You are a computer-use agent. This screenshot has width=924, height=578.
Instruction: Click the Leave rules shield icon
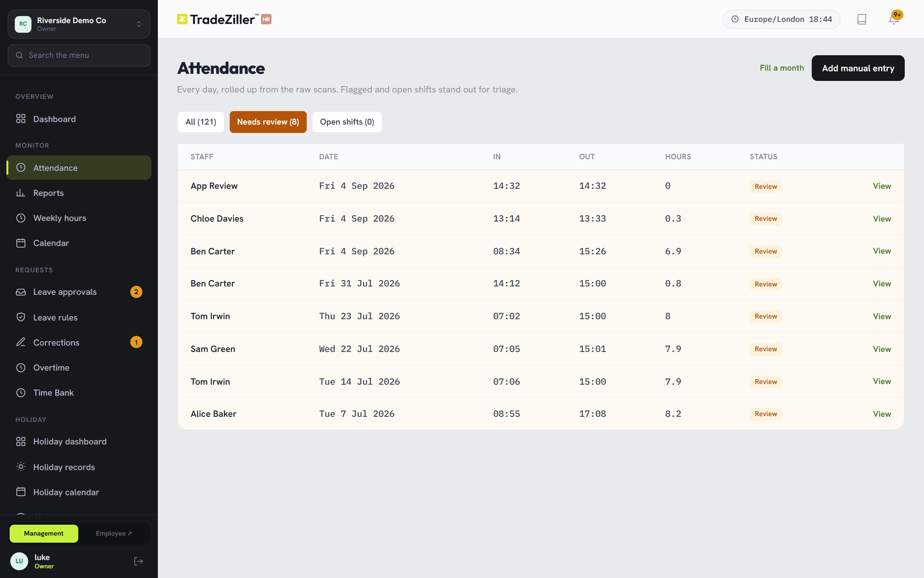coord(21,317)
